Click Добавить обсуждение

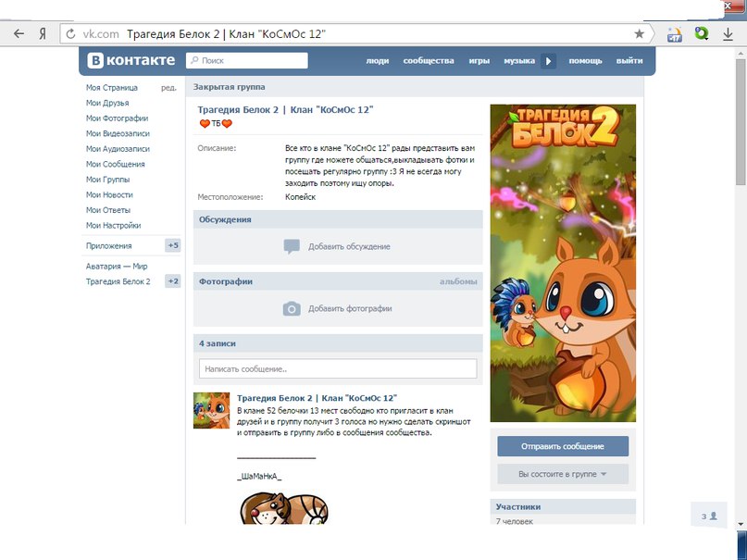coord(349,246)
